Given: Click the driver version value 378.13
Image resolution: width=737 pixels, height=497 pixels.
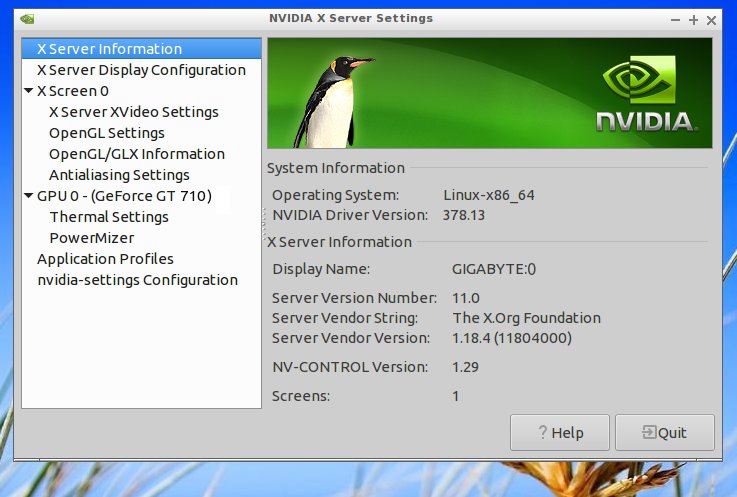Looking at the screenshot, I should coord(463,215).
